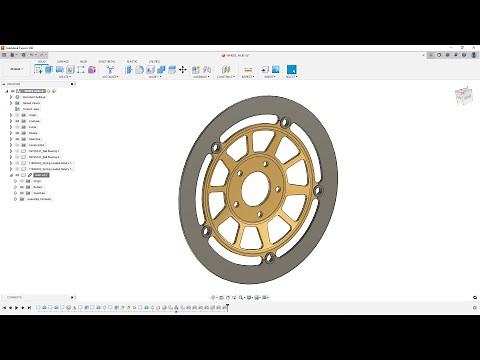Switch to the SOLID tab
The width and height of the screenshot is (480, 360).
(42, 62)
